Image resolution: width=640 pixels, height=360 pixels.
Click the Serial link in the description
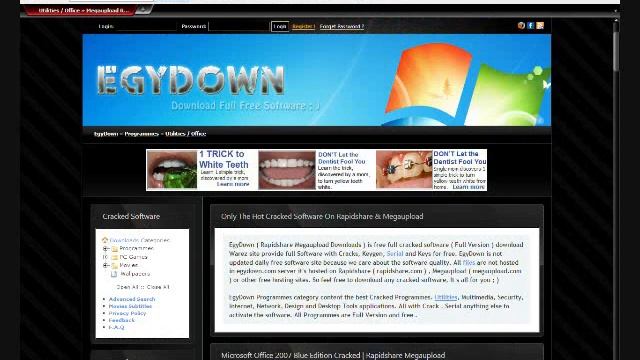pos(395,253)
